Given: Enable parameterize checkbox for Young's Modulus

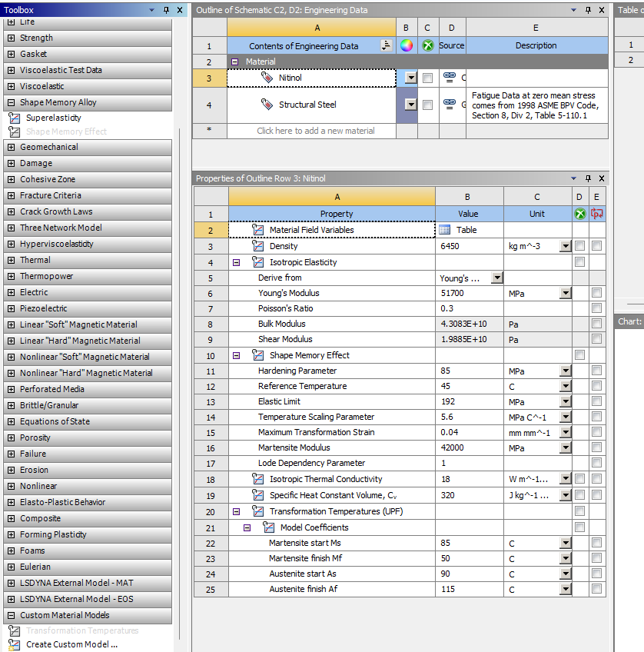Looking at the screenshot, I should 596,293.
